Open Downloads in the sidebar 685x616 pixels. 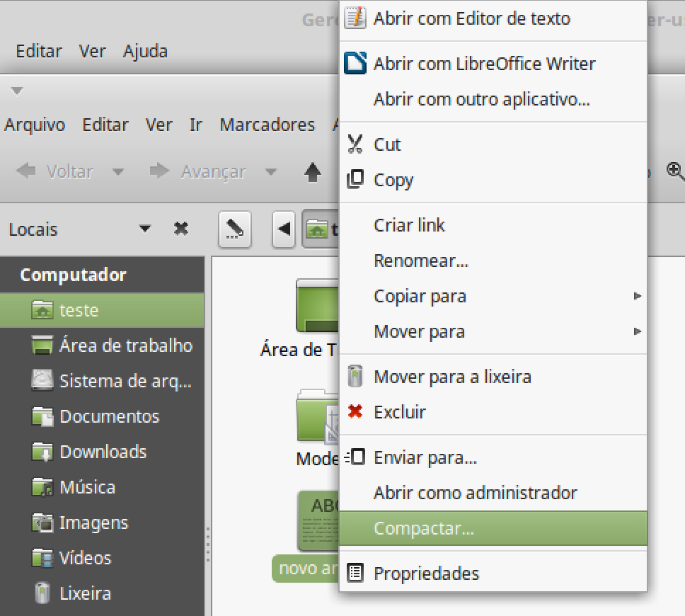pos(103,452)
